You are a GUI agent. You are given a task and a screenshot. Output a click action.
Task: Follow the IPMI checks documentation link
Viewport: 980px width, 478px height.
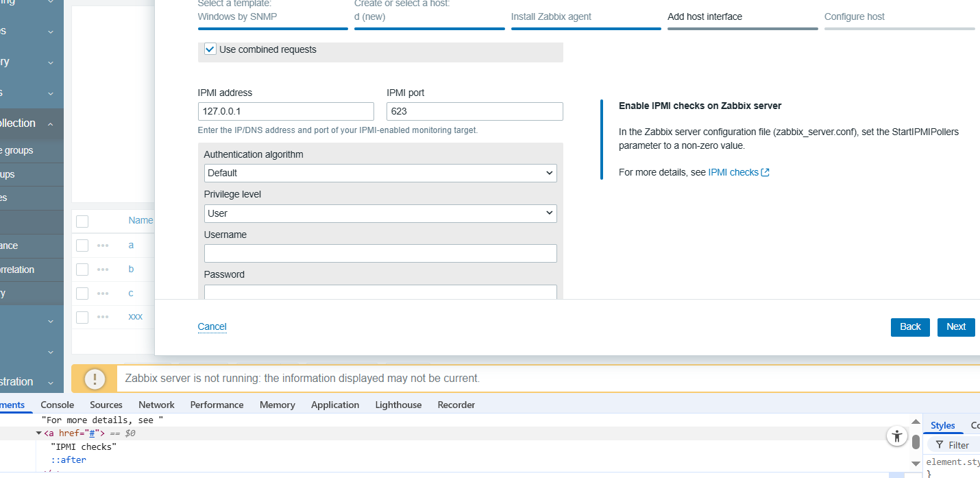[x=733, y=173]
